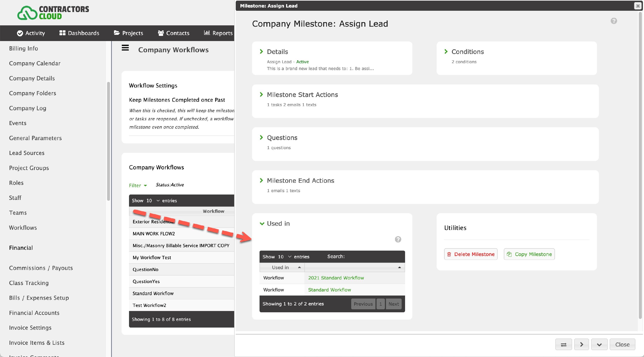Image resolution: width=644 pixels, height=357 pixels.
Task: Click the swap arrows button beside Close
Action: point(563,345)
